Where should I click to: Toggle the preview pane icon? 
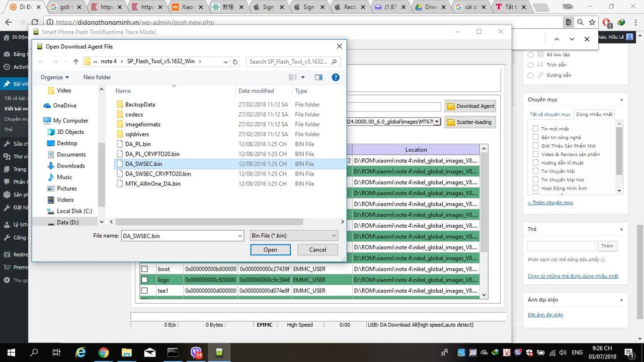coord(318,77)
